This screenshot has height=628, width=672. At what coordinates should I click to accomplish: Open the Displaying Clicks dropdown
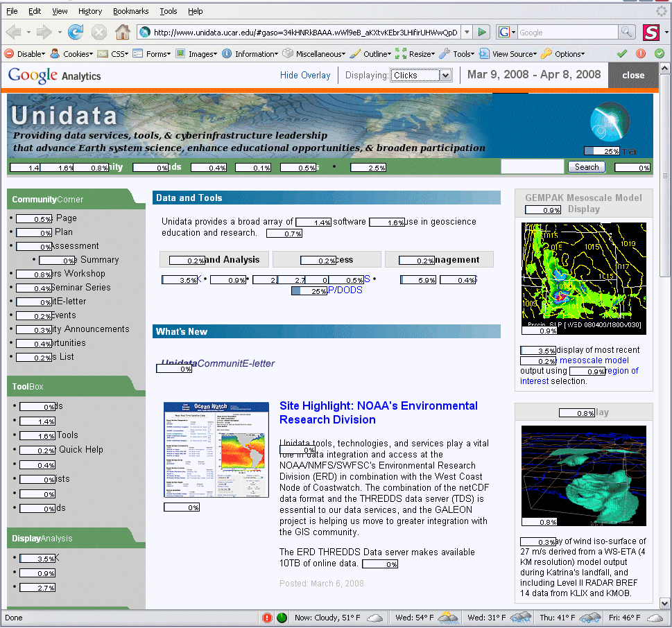click(x=421, y=76)
